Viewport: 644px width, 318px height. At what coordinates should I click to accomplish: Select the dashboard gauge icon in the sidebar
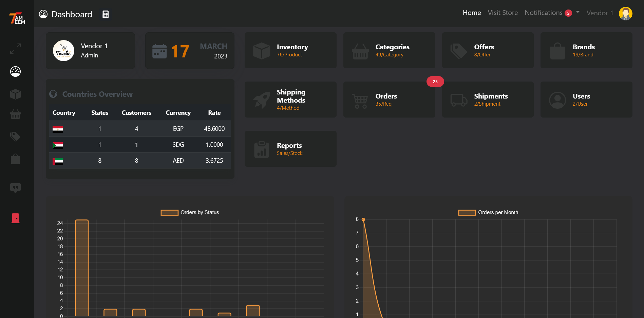15,72
